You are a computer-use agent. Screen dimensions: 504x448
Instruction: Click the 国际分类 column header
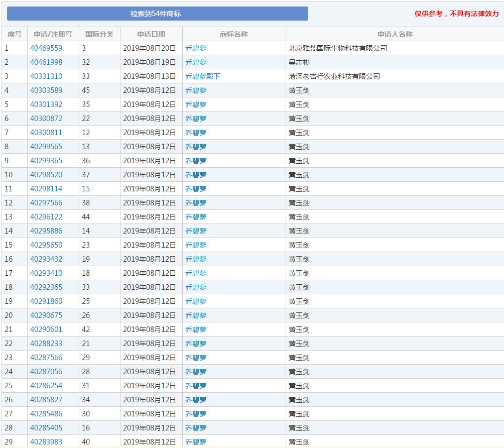click(99, 34)
